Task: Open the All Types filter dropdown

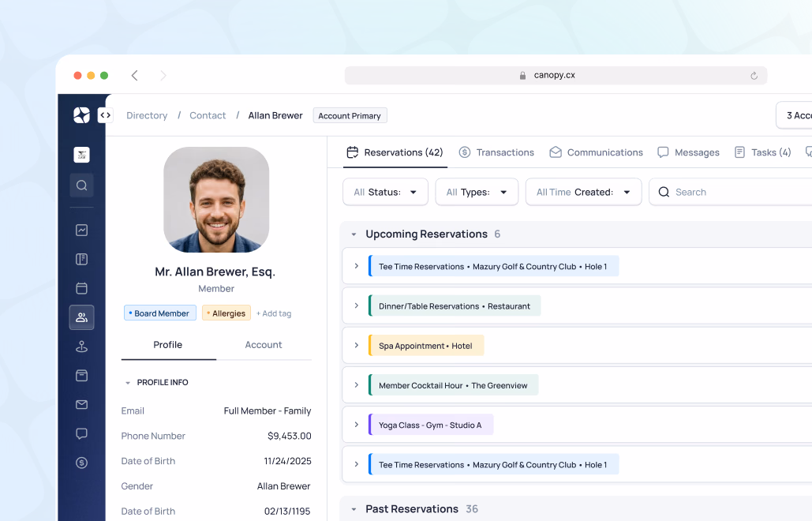Action: pos(477,192)
